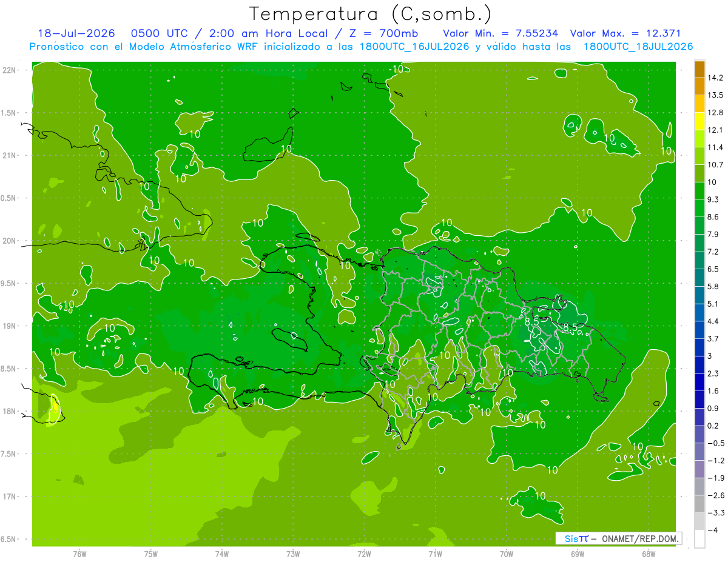This screenshot has height=562, width=728.
Task: Click the '12.8' colorbar value
Action: click(716, 113)
